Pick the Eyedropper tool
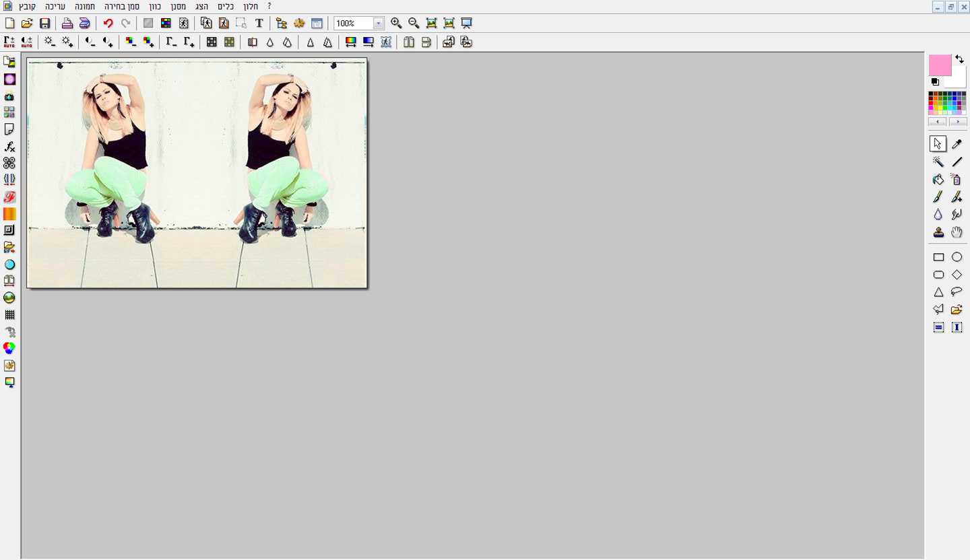This screenshot has width=970, height=560. click(x=957, y=143)
